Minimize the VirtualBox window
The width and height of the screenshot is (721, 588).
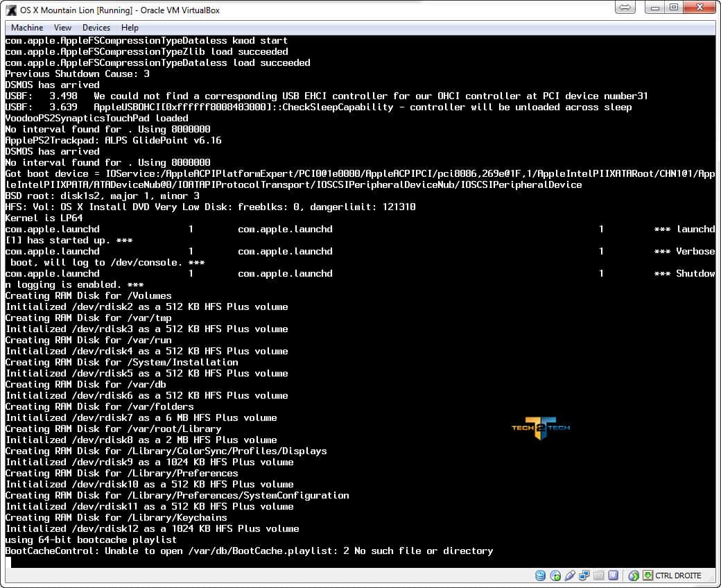654,8
